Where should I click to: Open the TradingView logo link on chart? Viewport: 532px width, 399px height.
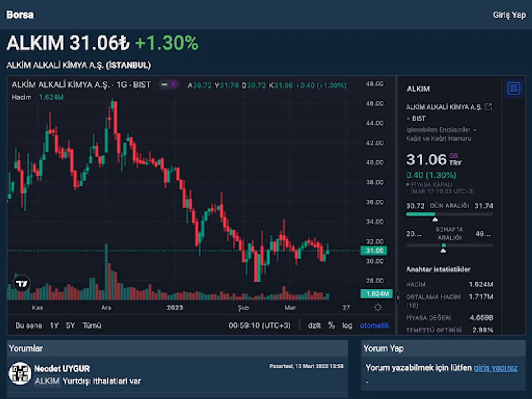pos(21,284)
